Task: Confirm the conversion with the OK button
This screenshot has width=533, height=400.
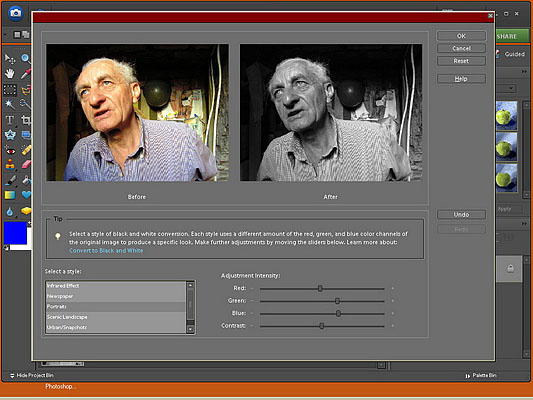Action: 461,36
